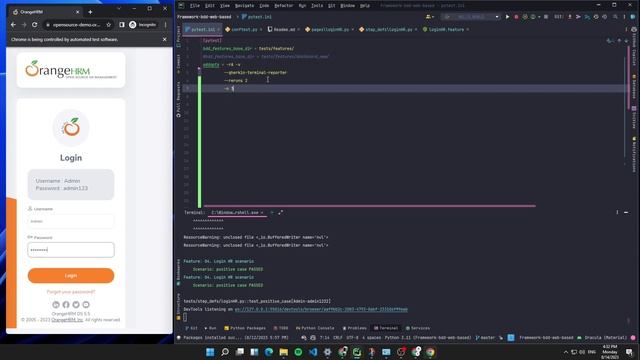The image size is (640, 360).
Task: Open Python 3.11 interpreter selector in status bar
Action: [x=427, y=338]
